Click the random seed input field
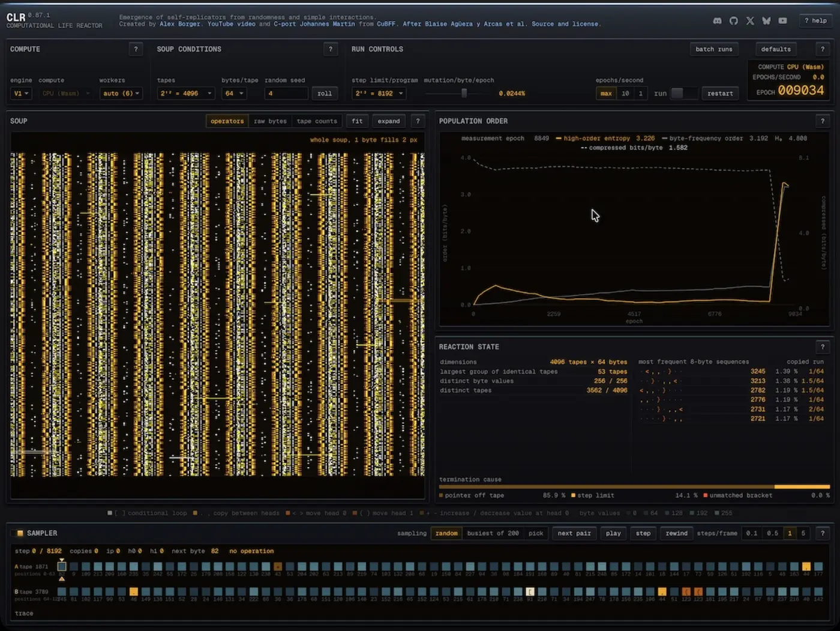The height and width of the screenshot is (631, 840). [x=286, y=94]
